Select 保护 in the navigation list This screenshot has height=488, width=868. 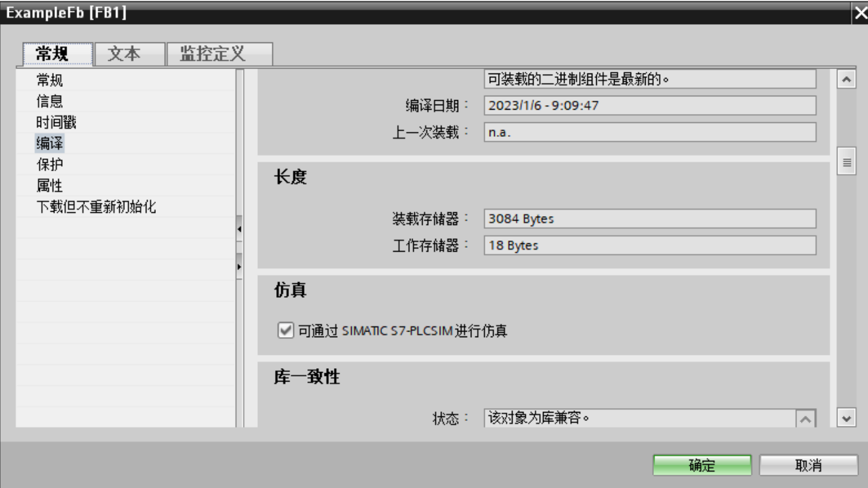49,165
